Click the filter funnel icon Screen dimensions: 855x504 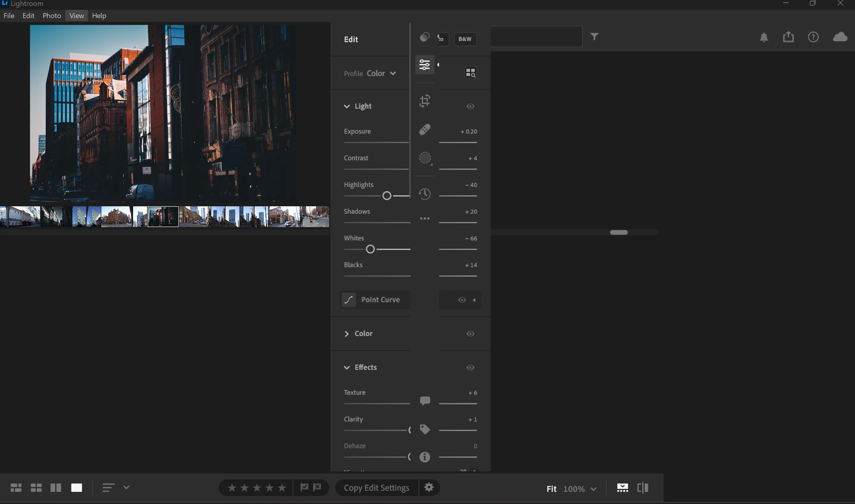[x=594, y=36]
